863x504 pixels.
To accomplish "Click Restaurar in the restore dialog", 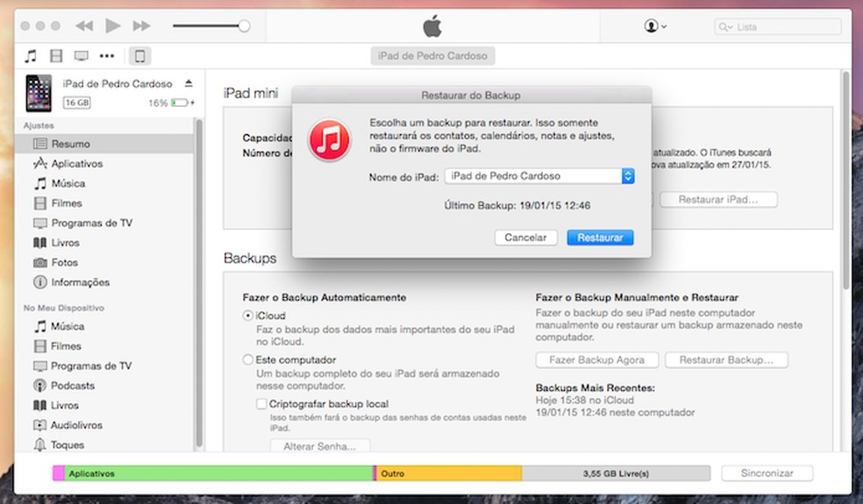I will click(x=600, y=238).
